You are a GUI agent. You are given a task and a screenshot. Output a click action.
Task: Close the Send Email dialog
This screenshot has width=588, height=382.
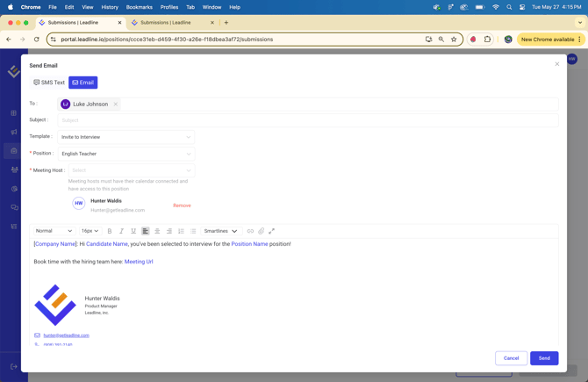[x=557, y=64]
